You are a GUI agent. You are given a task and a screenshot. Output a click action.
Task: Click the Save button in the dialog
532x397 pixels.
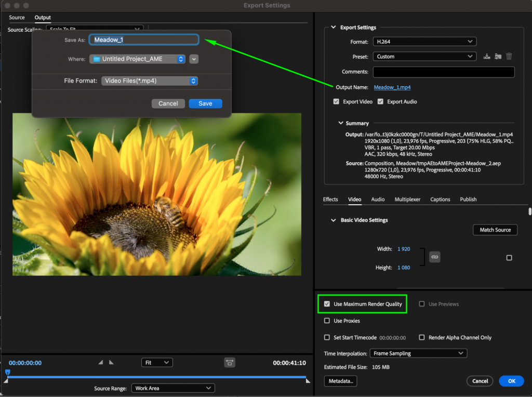pos(205,103)
